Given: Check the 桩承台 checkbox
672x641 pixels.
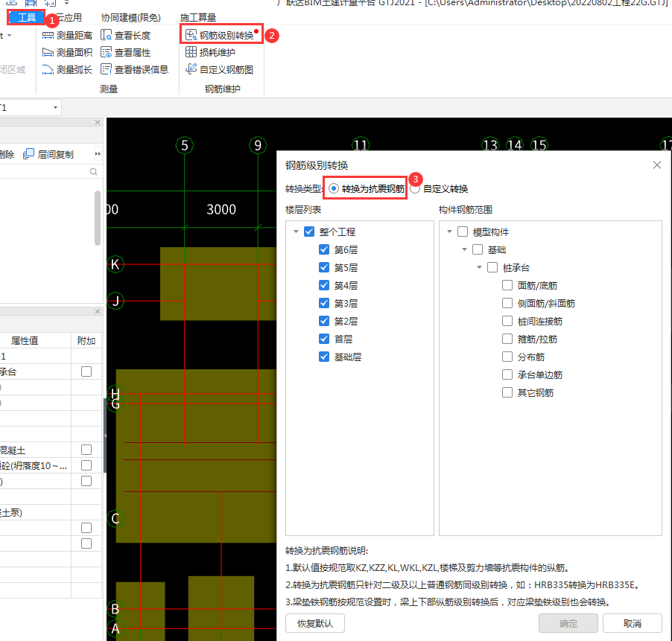Looking at the screenshot, I should (x=492, y=267).
